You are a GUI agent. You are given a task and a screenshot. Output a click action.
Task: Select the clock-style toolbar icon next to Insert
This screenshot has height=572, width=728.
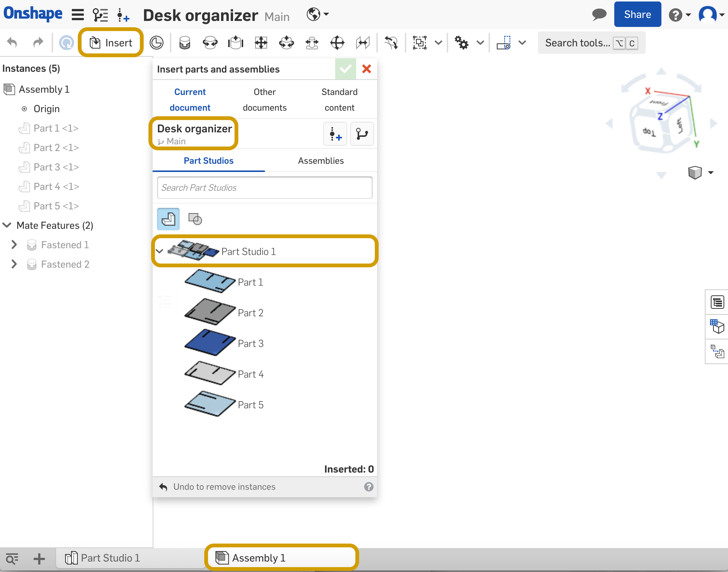click(x=156, y=43)
